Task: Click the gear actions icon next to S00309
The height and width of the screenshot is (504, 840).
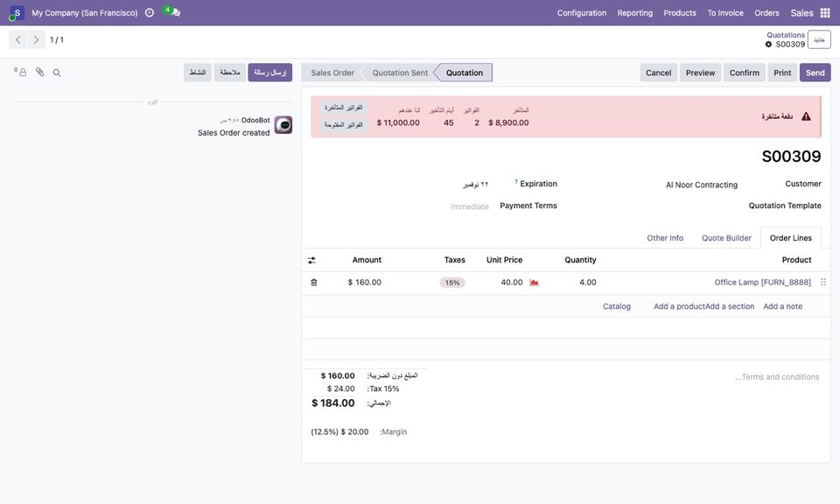Action: [x=769, y=45]
